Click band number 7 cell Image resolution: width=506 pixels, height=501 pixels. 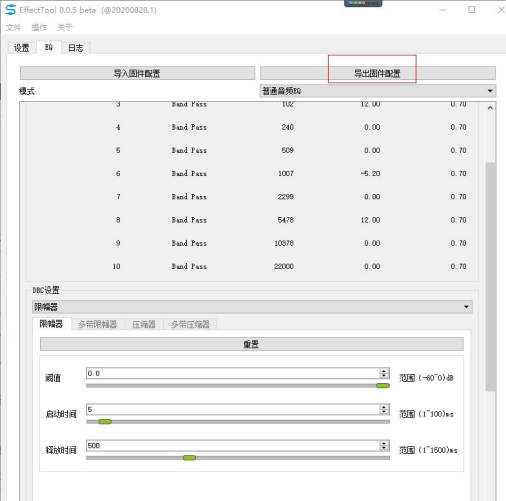(x=118, y=197)
